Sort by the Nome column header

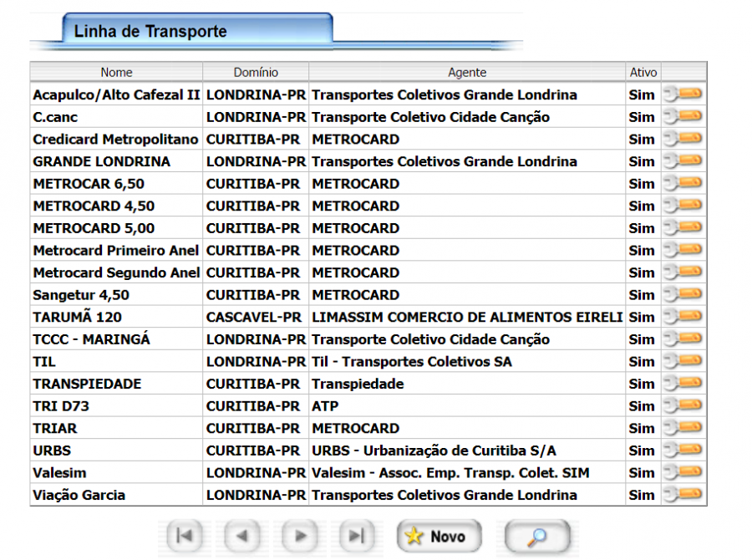tap(116, 73)
